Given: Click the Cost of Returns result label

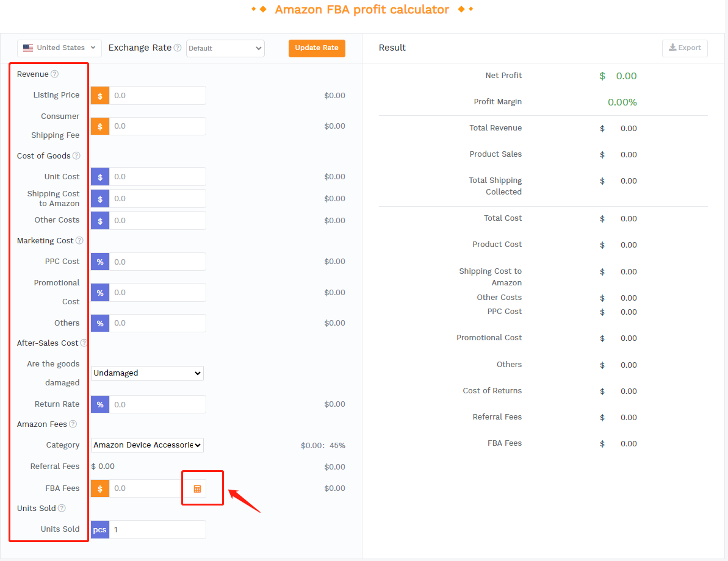Looking at the screenshot, I should coord(492,391).
